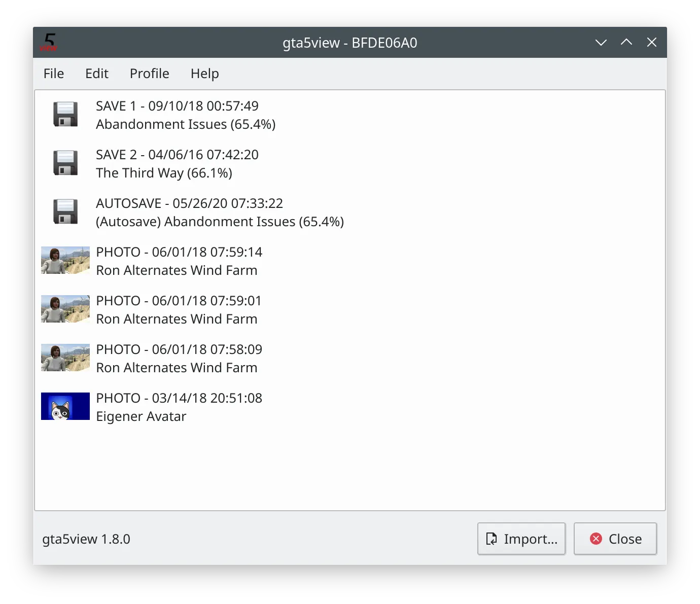Click the Close button

click(615, 539)
